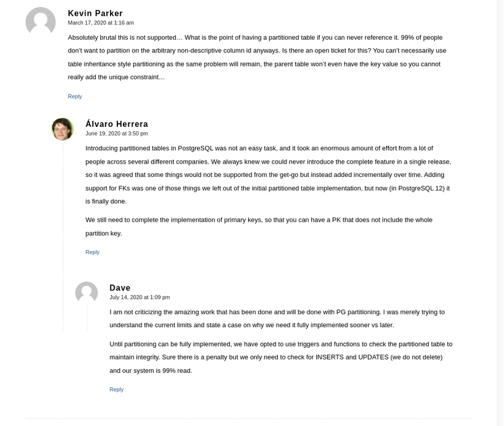Click Dave's "I am not criticizing" paragraph
Image resolution: width=504 pixels, height=426 pixels.
click(x=277, y=319)
